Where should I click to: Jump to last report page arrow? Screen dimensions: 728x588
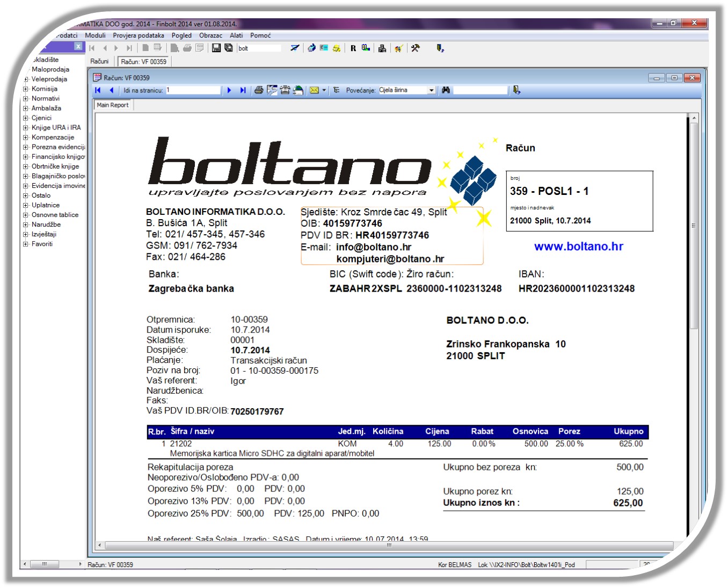pos(243,90)
